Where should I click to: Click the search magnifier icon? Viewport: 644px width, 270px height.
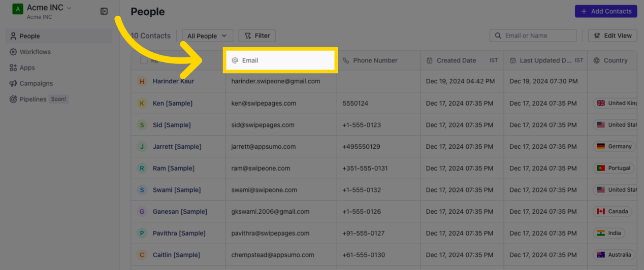pyautogui.click(x=498, y=36)
